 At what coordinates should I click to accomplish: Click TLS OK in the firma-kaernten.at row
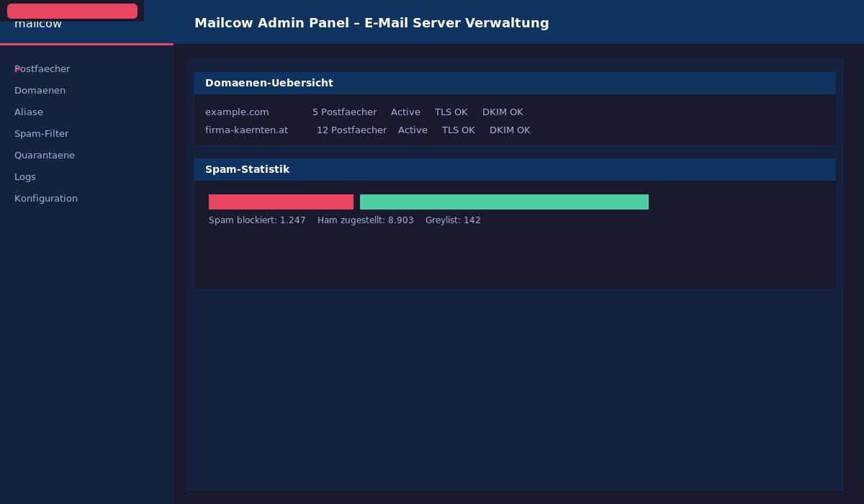click(x=458, y=130)
